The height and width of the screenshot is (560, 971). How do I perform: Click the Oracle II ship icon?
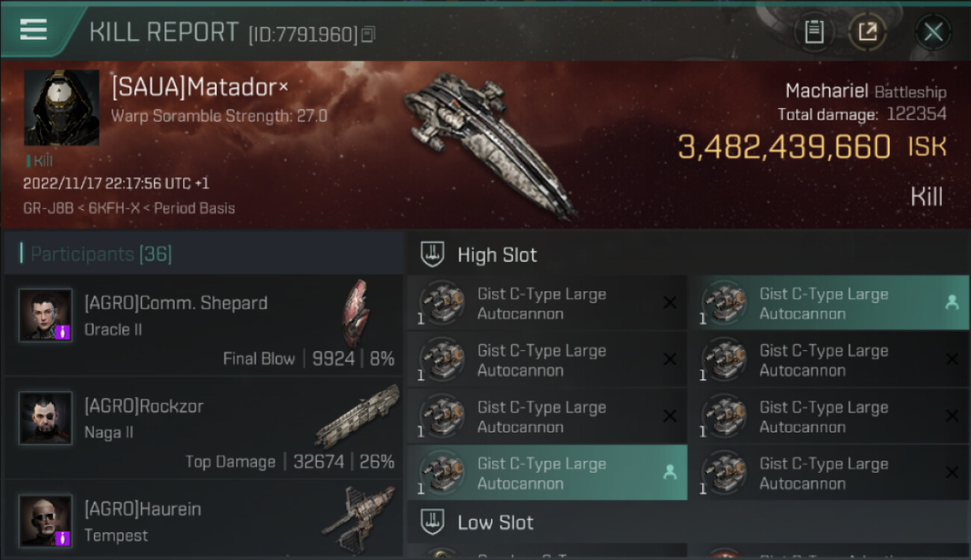click(x=356, y=314)
